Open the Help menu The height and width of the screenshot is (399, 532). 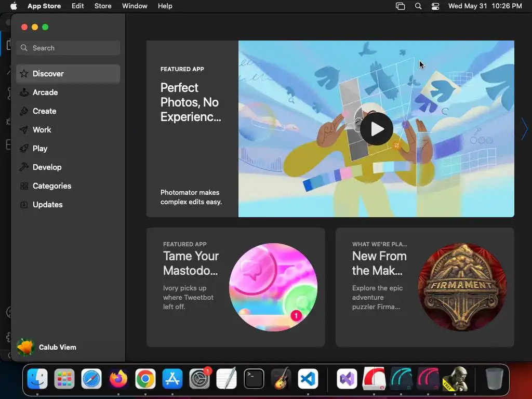[165, 6]
